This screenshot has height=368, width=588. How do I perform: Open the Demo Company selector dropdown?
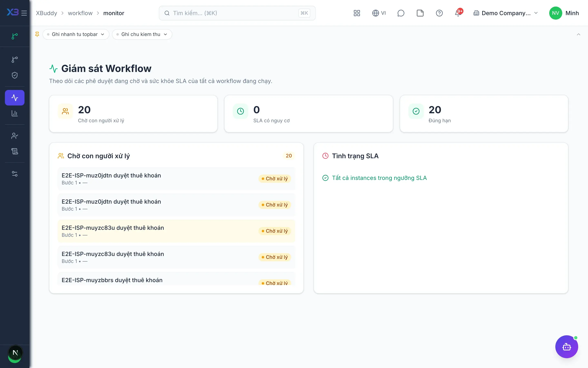[x=506, y=13]
